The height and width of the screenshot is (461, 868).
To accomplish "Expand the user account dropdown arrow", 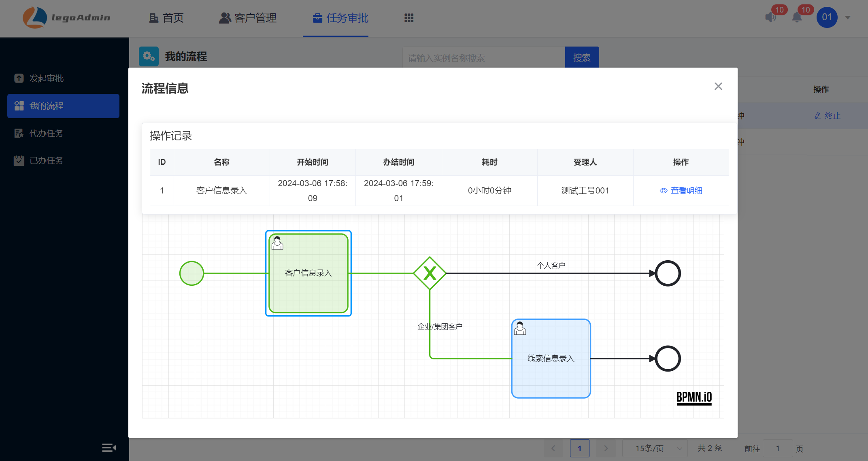I will [x=848, y=17].
